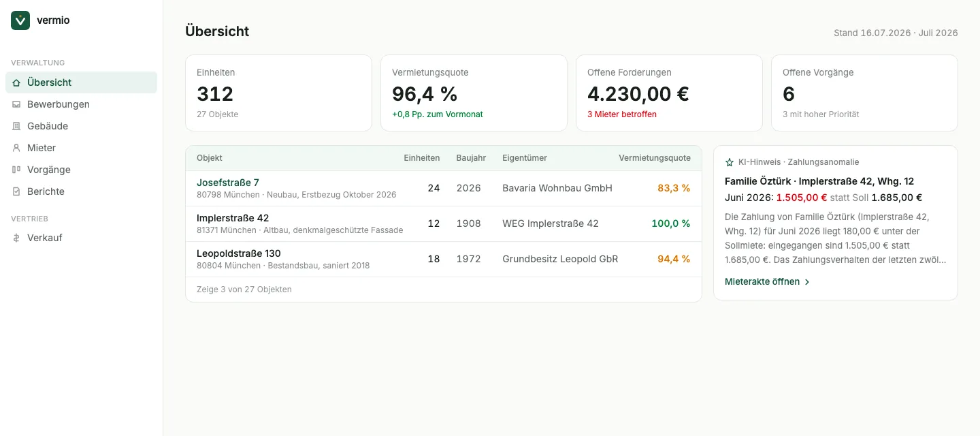
Task: Click the KI-Hinweis star icon
Action: (x=730, y=162)
